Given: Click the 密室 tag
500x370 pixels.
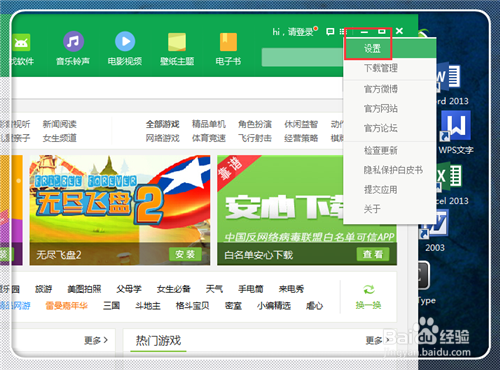Looking at the screenshot, I should (233, 306).
